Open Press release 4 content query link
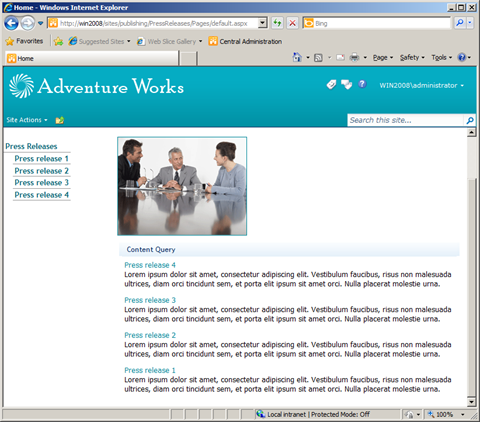Screen dimensions: 480x422 point(150,265)
